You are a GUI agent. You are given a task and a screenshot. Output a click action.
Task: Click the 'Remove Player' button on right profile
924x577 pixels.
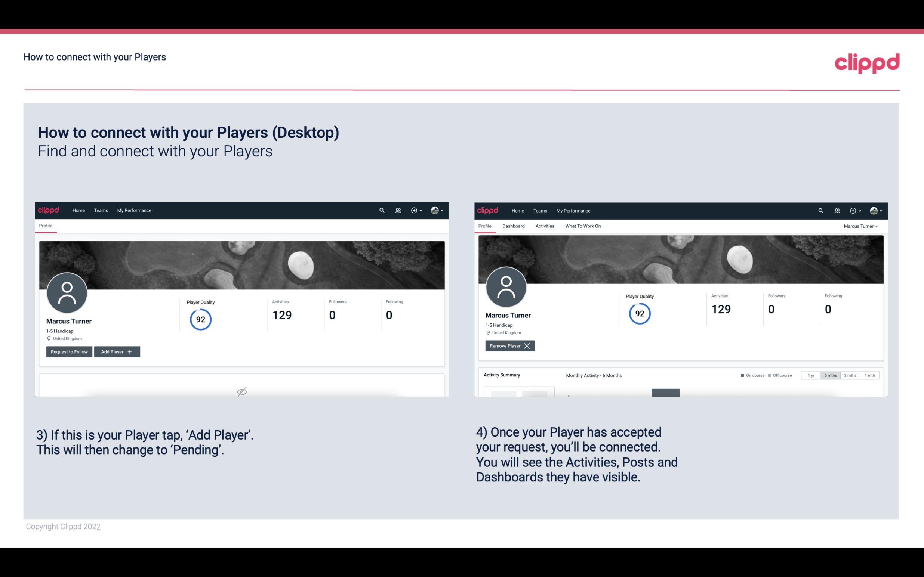coord(509,345)
